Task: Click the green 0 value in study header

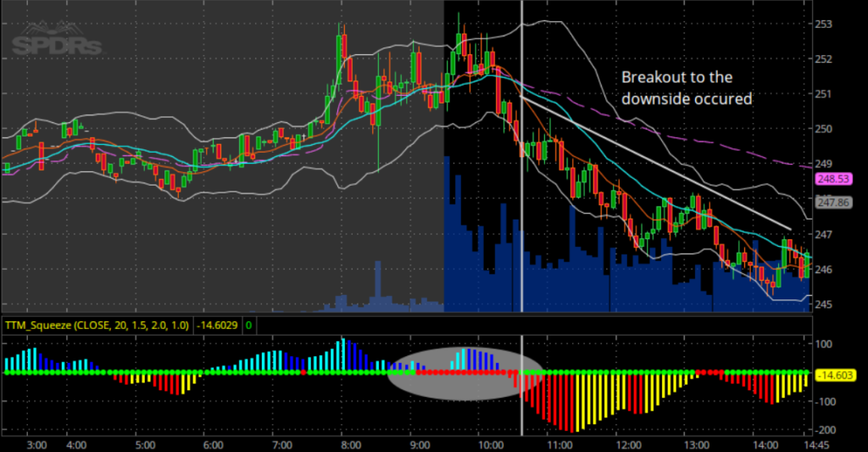Action: [248, 325]
